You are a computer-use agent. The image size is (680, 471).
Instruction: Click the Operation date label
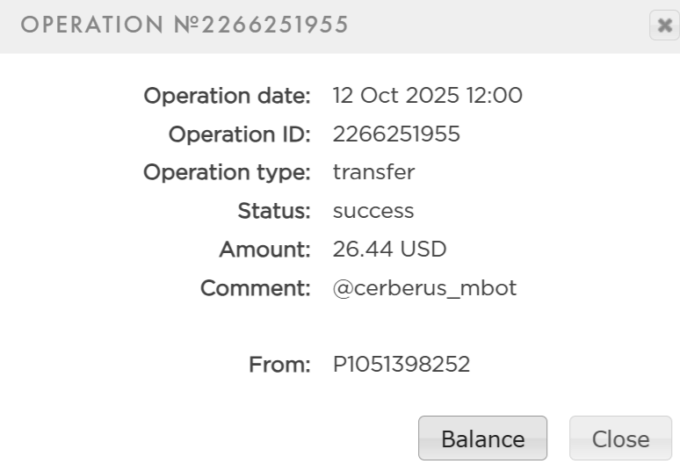227,96
